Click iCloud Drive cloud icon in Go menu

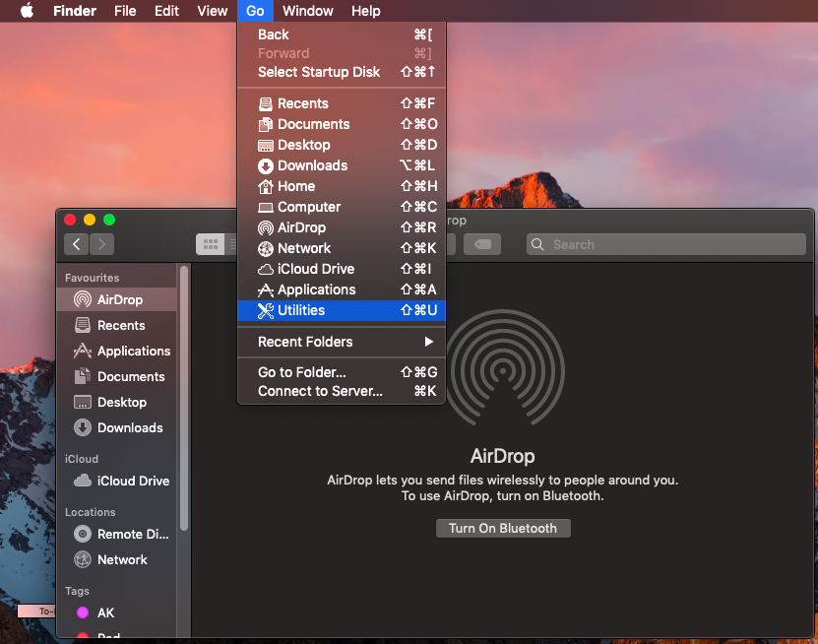pyautogui.click(x=266, y=270)
